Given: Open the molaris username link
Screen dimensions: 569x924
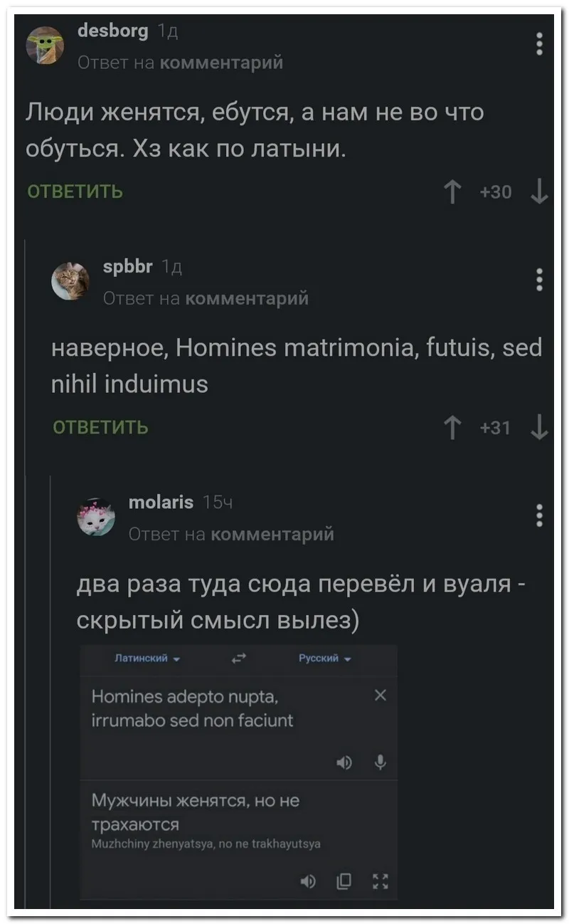Looking at the screenshot, I should tap(161, 503).
